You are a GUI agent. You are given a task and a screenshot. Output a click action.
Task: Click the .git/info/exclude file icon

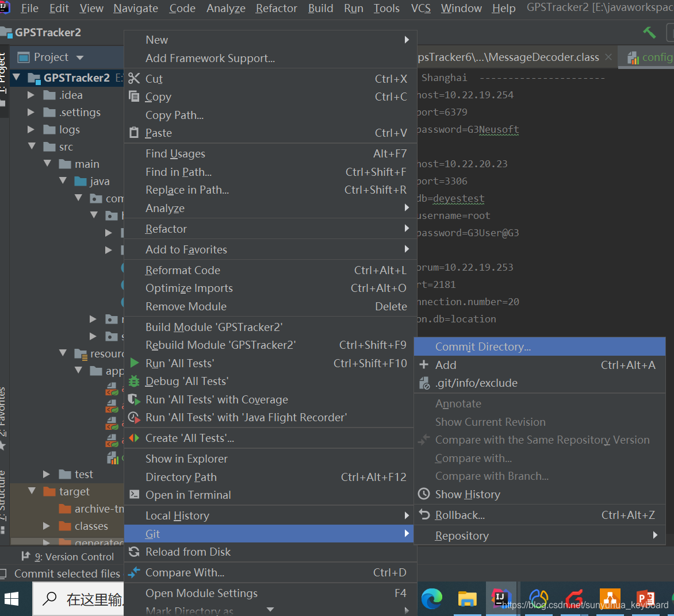click(x=424, y=383)
